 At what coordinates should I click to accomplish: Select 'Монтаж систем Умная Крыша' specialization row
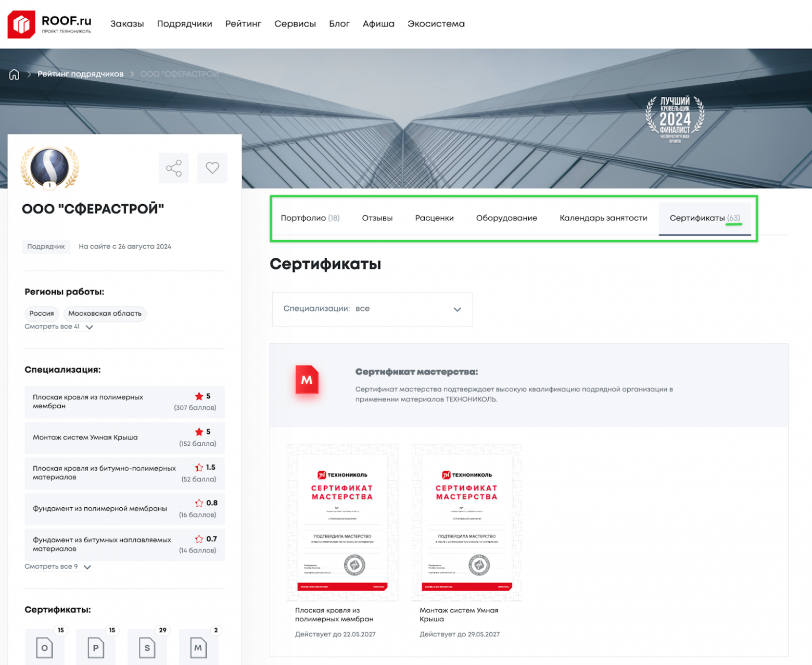[124, 438]
